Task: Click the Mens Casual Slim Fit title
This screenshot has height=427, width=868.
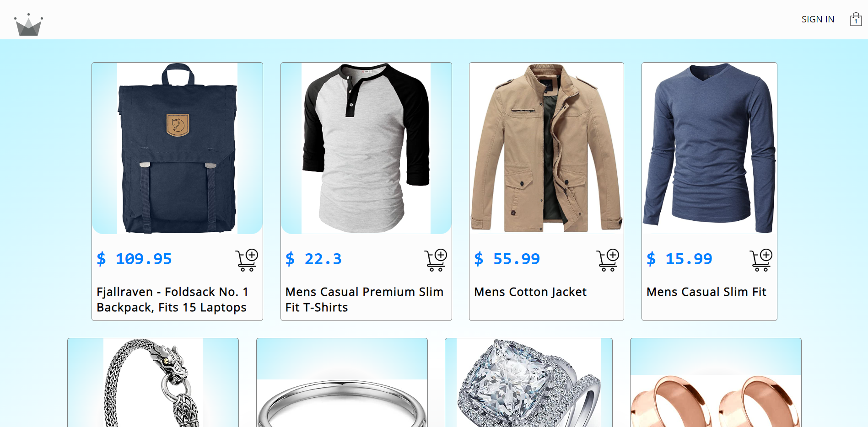Action: (706, 292)
